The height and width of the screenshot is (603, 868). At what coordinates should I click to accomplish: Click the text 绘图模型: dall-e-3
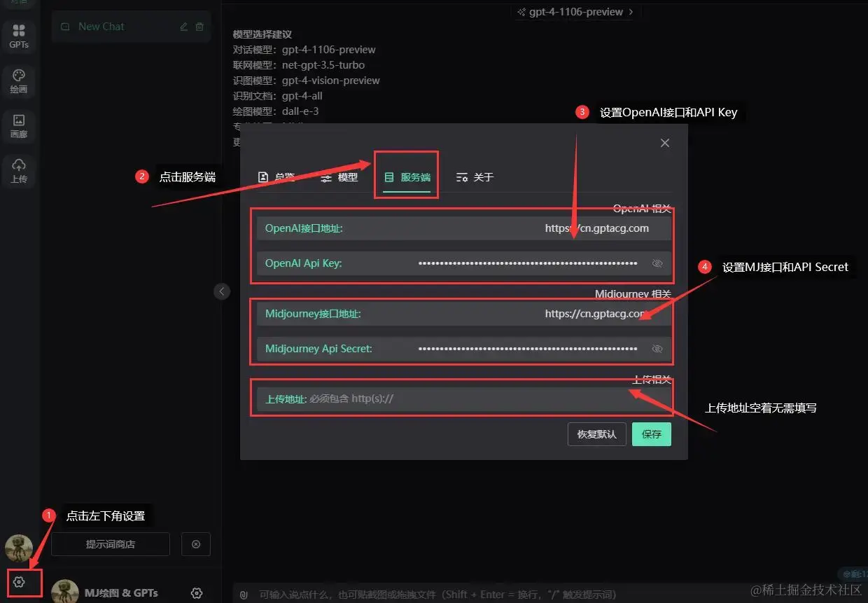276,111
